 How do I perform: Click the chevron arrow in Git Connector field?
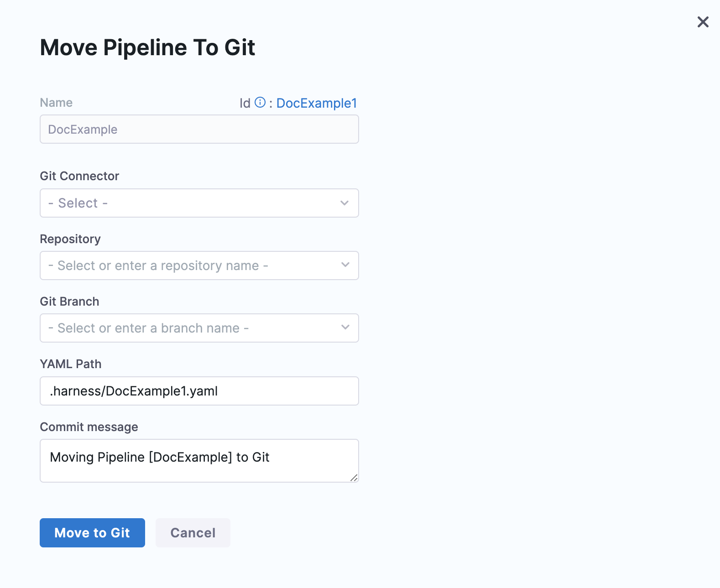click(344, 203)
